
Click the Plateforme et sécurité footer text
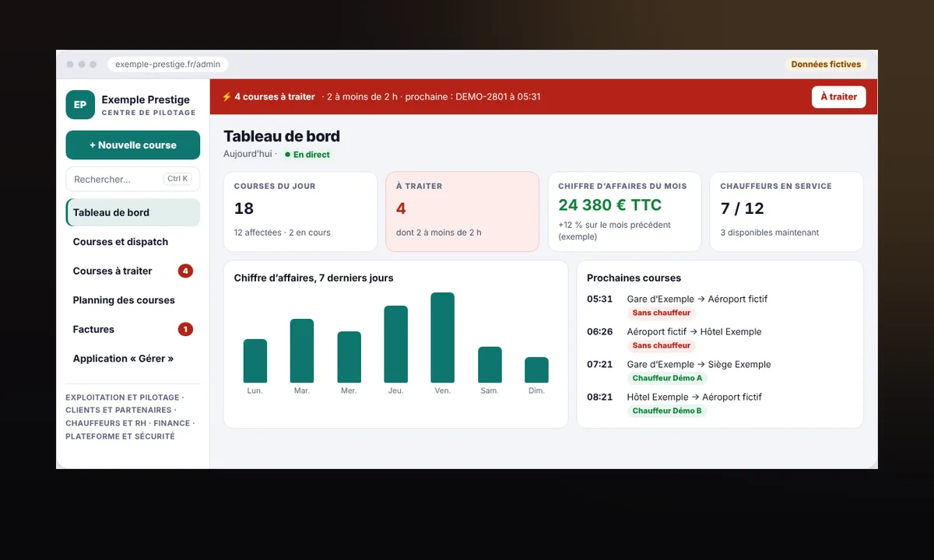(120, 436)
